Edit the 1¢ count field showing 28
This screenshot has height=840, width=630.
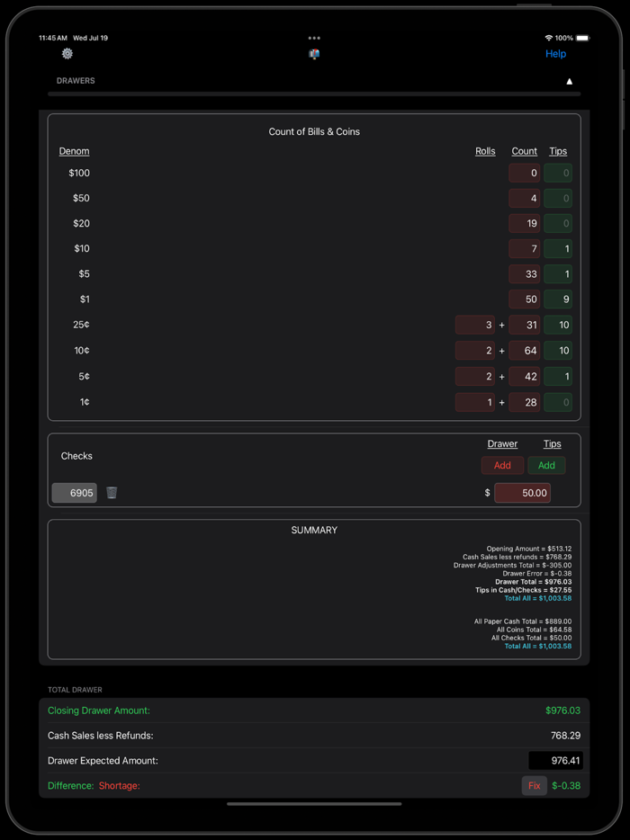click(525, 402)
